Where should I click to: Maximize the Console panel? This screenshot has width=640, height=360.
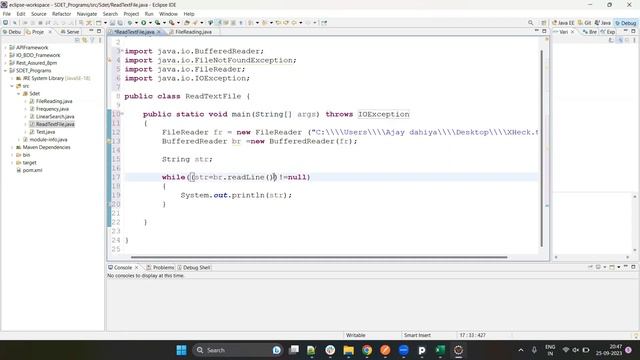633,267
